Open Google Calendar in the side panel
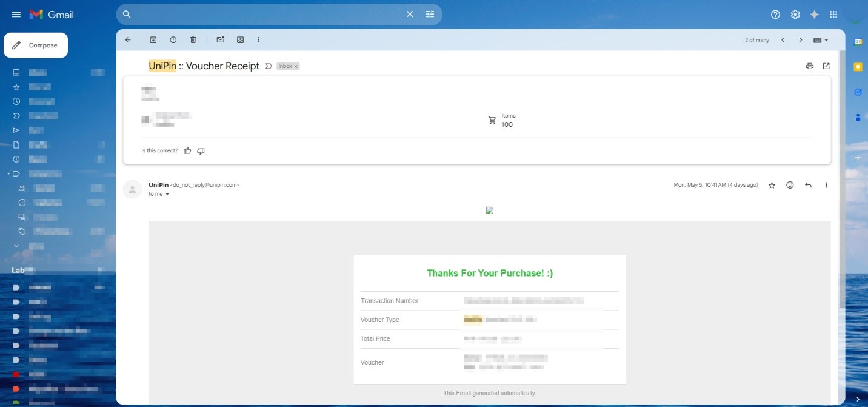The width and height of the screenshot is (868, 407). (x=858, y=42)
